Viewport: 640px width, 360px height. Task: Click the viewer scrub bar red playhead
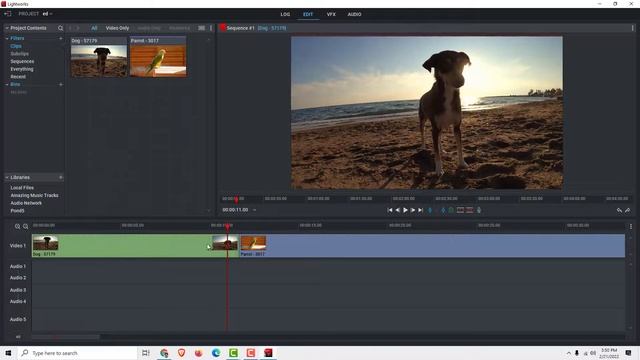coord(236,199)
